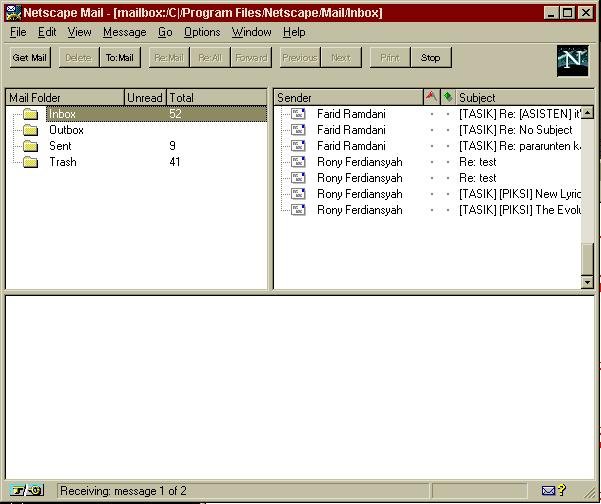Click the red flag column header icon
The height and width of the screenshot is (504, 601).
click(432, 97)
